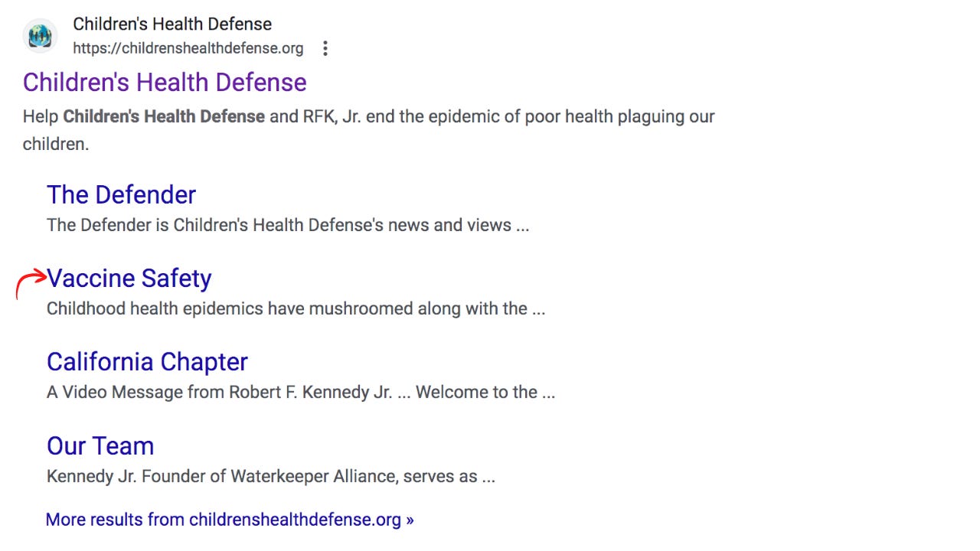
Task: Click the snippet starting 'Help Children's Health Defense'
Action: (x=368, y=130)
